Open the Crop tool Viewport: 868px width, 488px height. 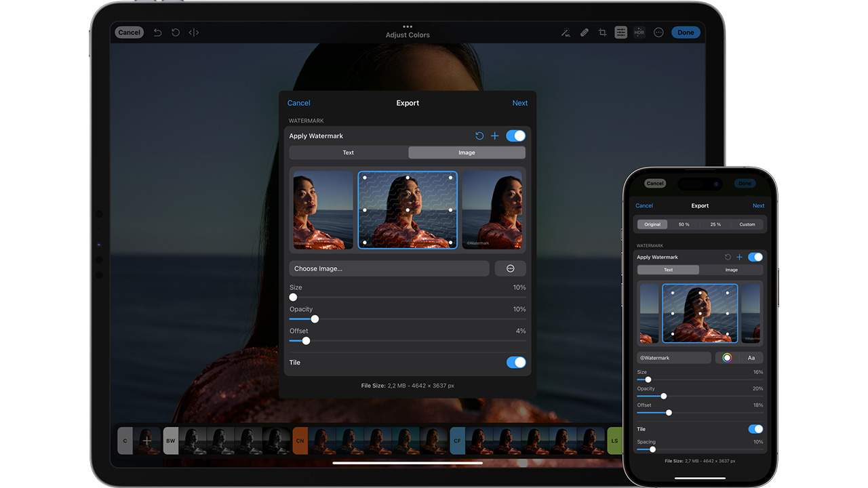pyautogui.click(x=602, y=32)
